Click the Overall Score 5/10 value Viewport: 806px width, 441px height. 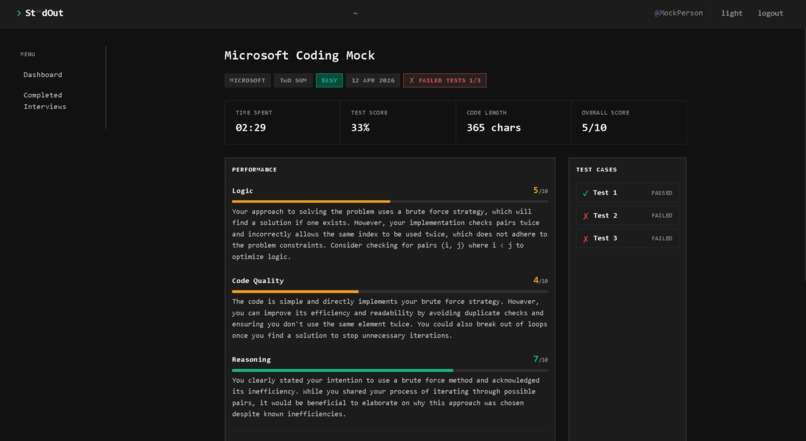pyautogui.click(x=594, y=128)
